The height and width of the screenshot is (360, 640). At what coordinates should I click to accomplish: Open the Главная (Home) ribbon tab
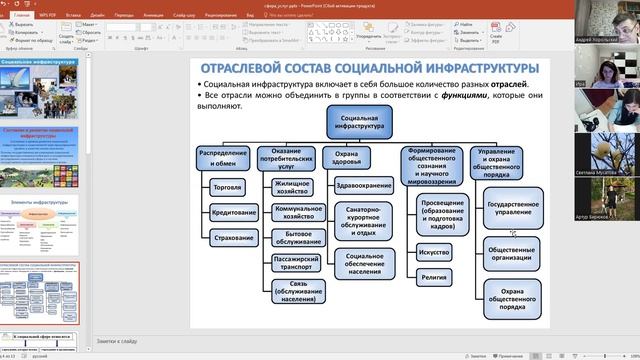(22, 15)
